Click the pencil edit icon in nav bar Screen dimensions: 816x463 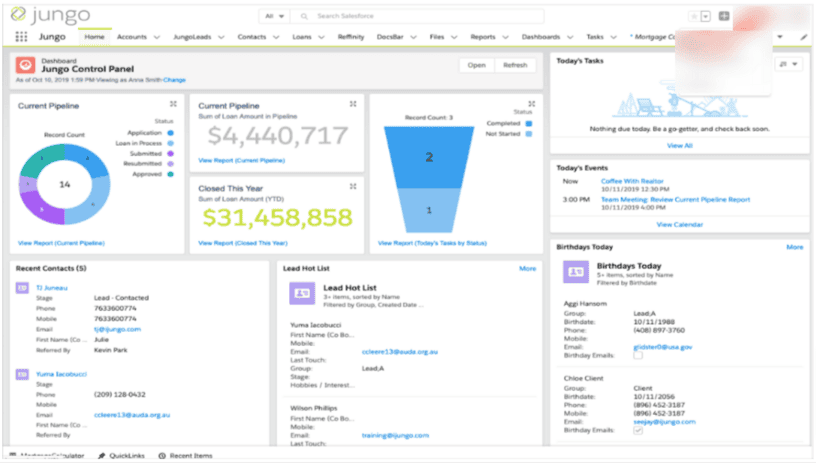(803, 37)
